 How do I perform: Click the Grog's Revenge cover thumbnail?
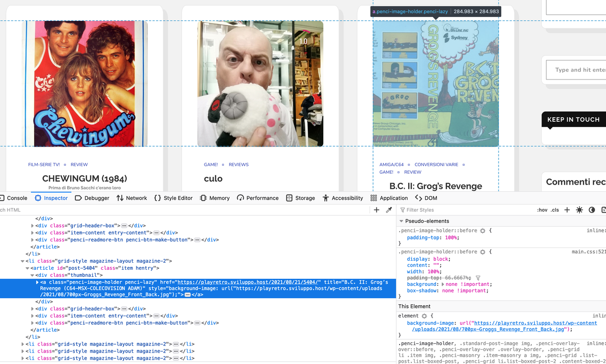[x=436, y=83]
